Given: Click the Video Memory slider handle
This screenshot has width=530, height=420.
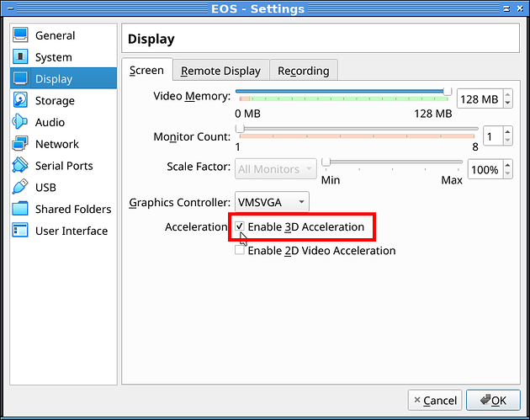Looking at the screenshot, I should pos(448,91).
